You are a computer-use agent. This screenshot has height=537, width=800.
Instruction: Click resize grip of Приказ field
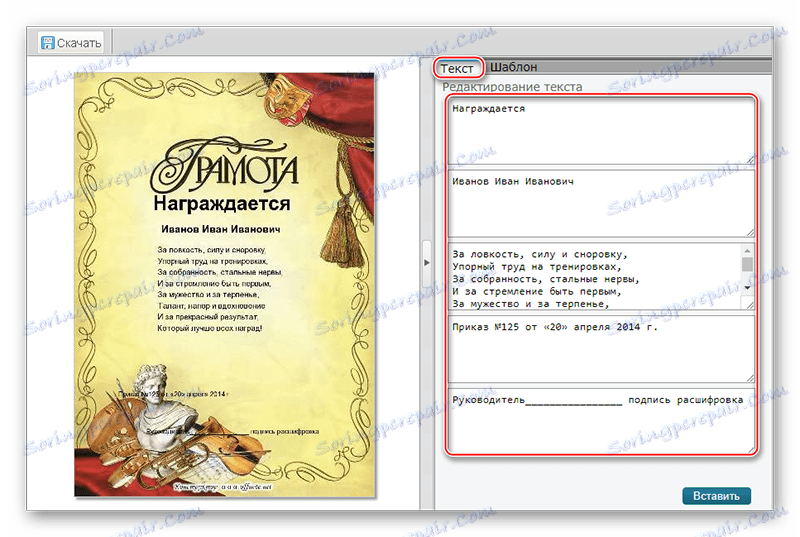[x=751, y=378]
